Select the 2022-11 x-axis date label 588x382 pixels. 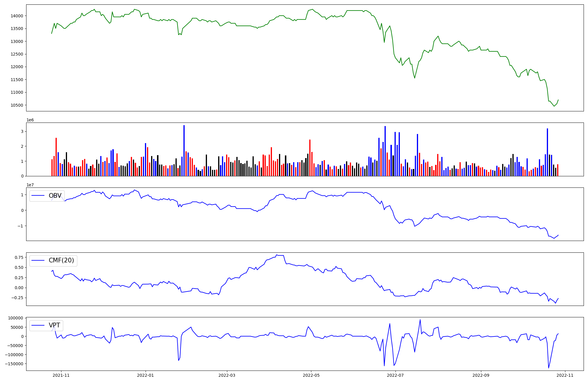(565, 375)
